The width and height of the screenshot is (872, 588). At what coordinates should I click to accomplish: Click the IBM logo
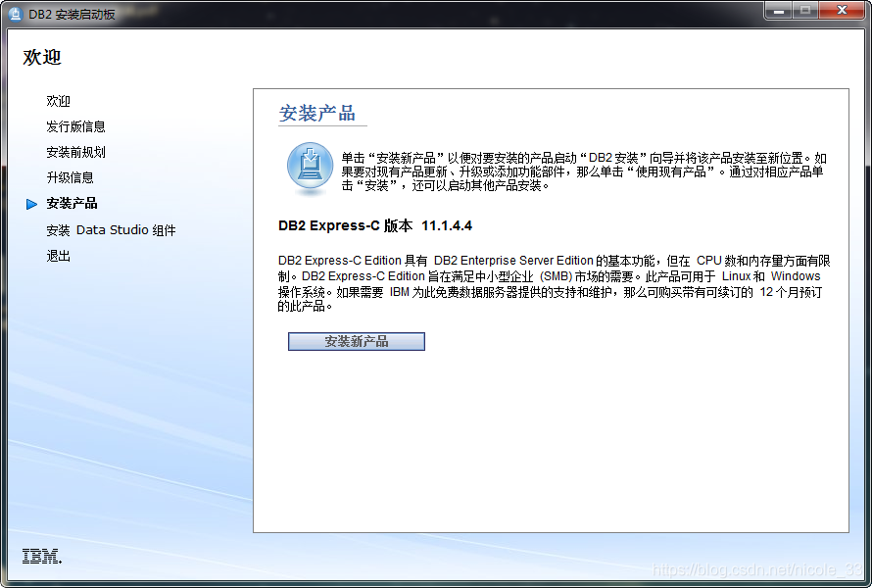click(x=42, y=556)
